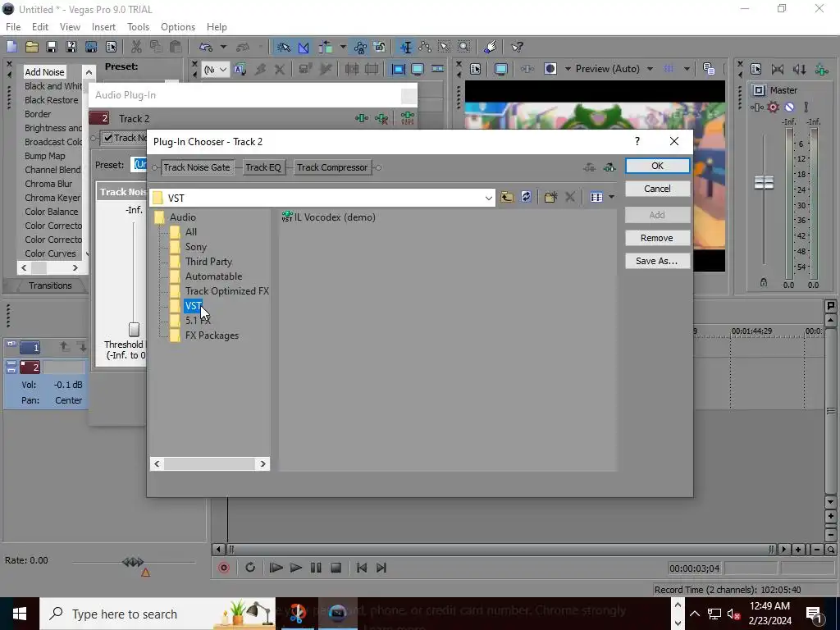Click folder tree horizontal scrollbar right arrow
Image resolution: width=840 pixels, height=630 pixels.
[x=263, y=464]
